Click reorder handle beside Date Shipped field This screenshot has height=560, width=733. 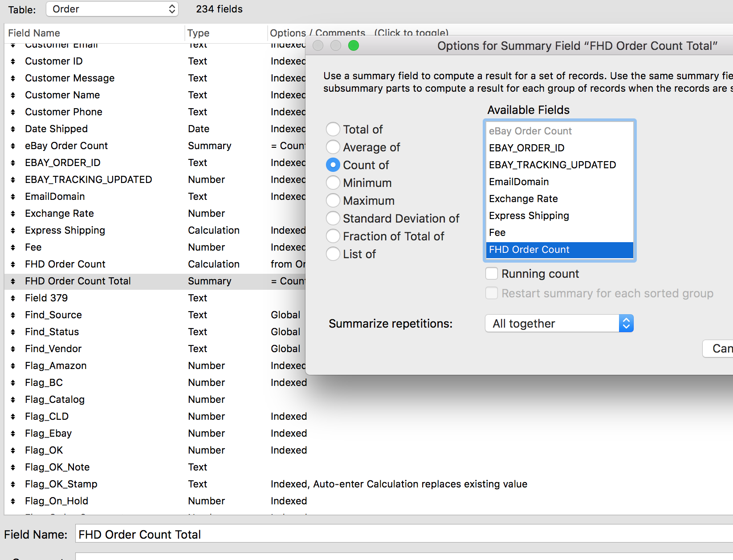pos(13,129)
